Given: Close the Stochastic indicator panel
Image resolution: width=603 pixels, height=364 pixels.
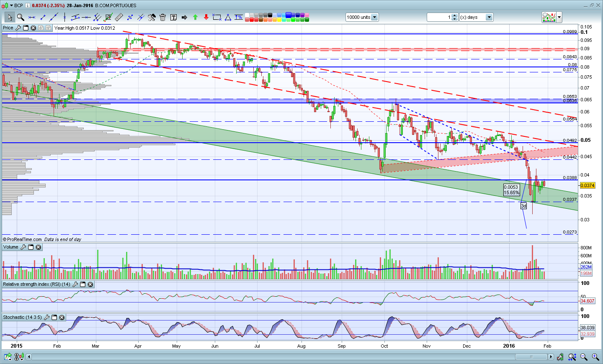Looking at the screenshot, I should coord(62,318).
